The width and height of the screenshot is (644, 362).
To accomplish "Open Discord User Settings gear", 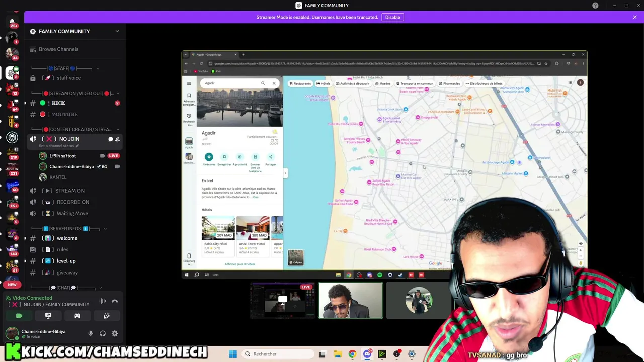I will [115, 334].
